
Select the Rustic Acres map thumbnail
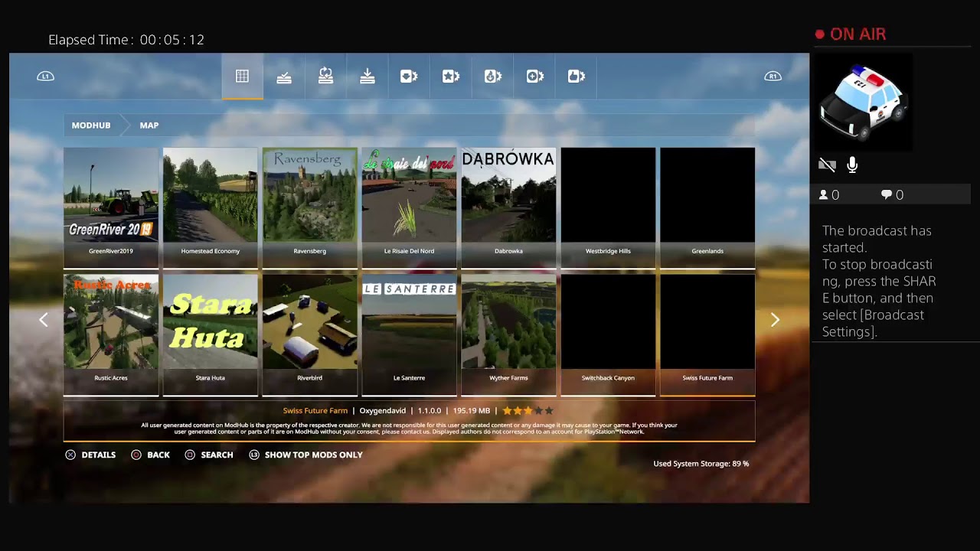pyautogui.click(x=111, y=322)
